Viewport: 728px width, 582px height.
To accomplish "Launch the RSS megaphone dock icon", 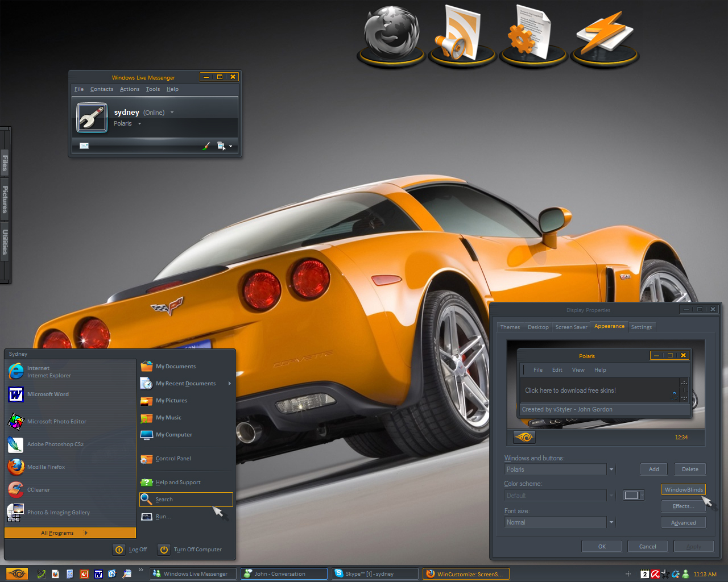I will click(x=461, y=33).
